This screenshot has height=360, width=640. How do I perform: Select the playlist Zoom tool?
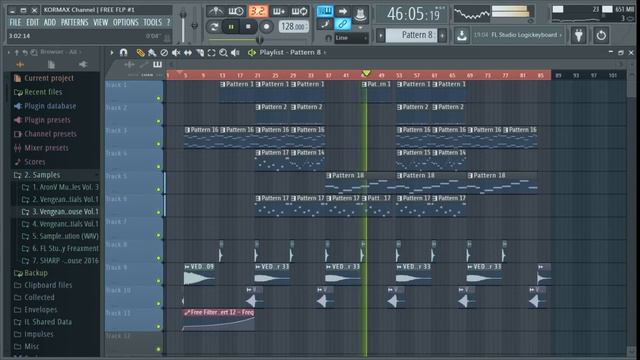[x=223, y=53]
